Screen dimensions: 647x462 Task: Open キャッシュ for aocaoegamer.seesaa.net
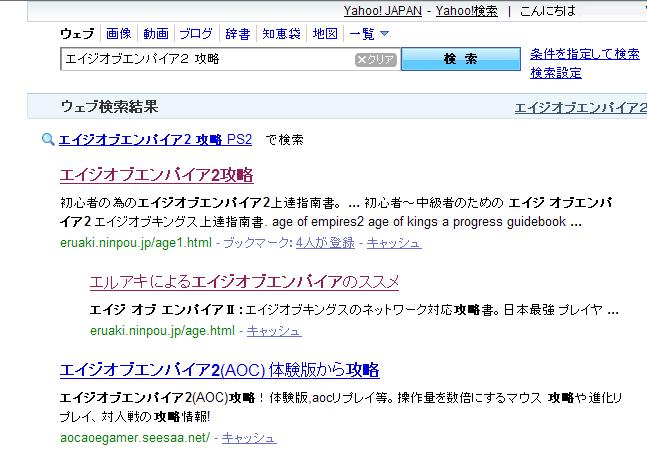(249, 438)
